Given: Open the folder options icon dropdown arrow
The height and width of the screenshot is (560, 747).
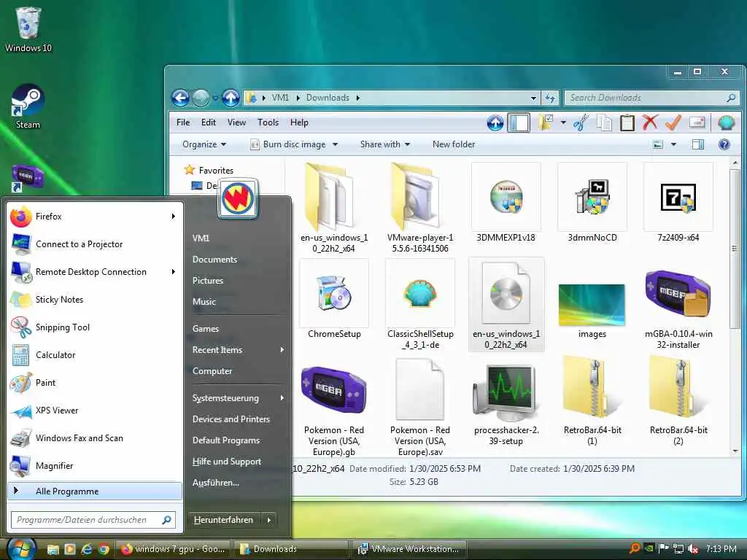Looking at the screenshot, I should (563, 122).
